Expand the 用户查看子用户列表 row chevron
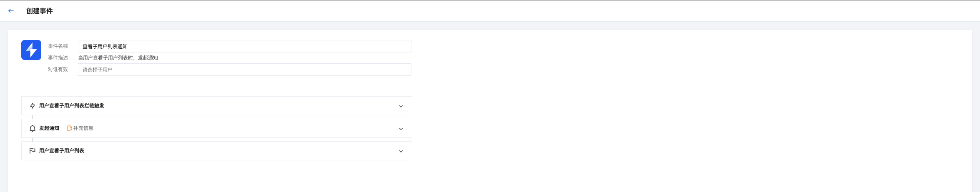This screenshot has width=980, height=192. (x=401, y=151)
